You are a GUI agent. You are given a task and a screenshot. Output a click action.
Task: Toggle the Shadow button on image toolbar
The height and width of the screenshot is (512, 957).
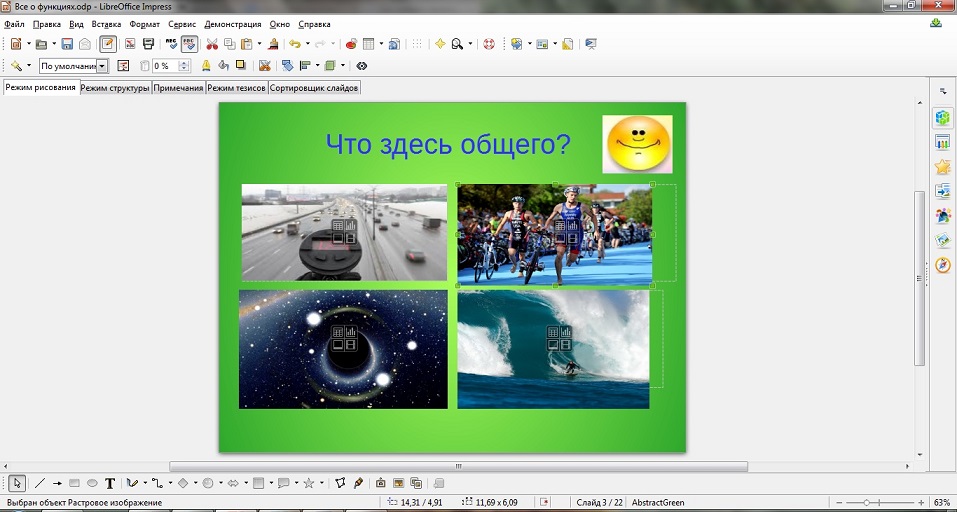(240, 66)
